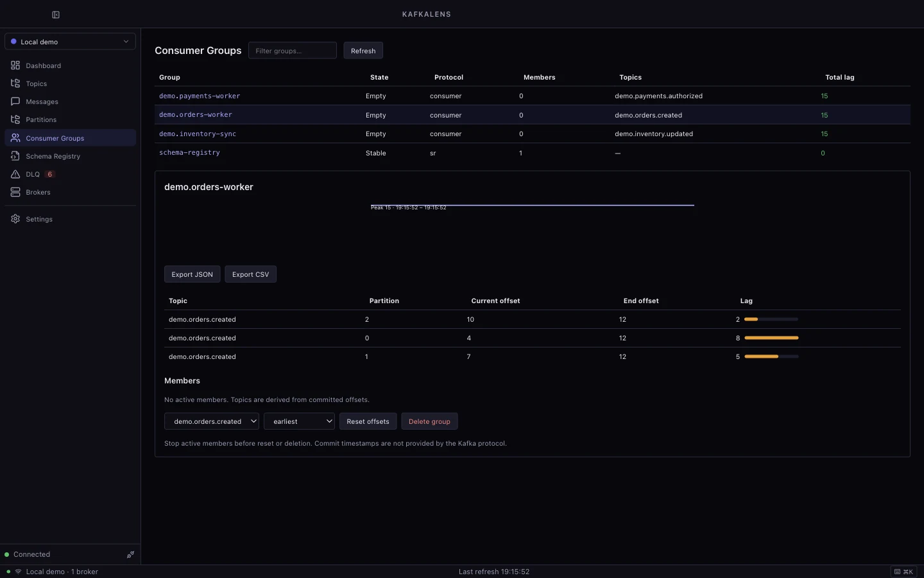Viewport: 924px width, 578px height.
Task: Click the Local demo · 1 broker status text
Action: 62,572
